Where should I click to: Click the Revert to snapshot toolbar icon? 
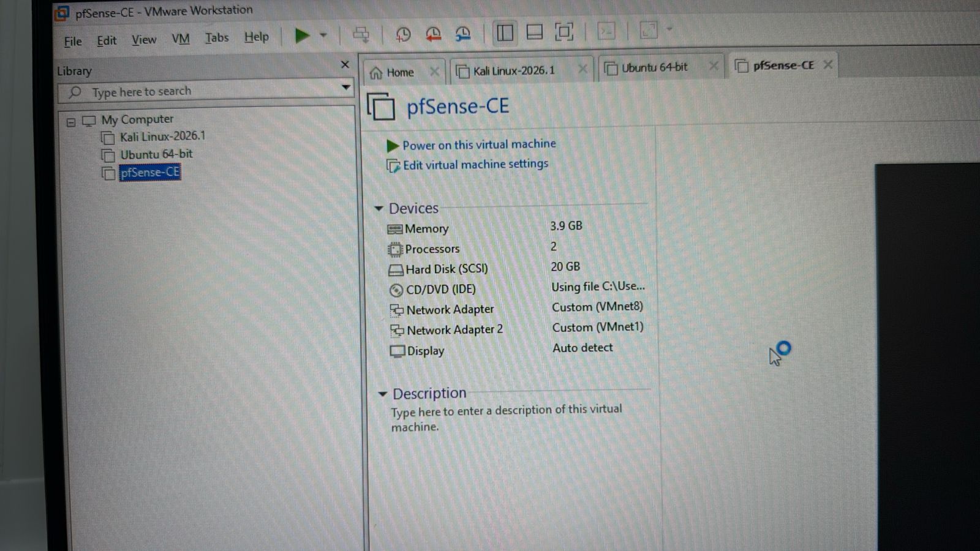433,34
